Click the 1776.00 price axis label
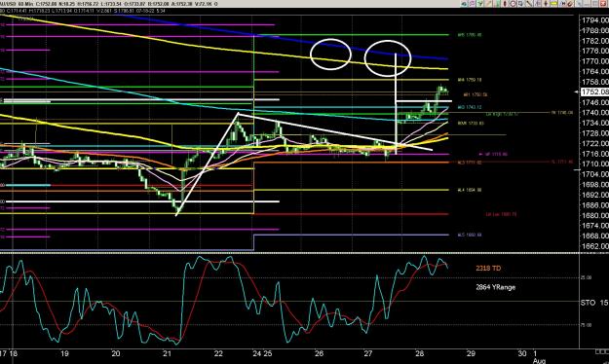The height and width of the screenshot is (364, 609). click(595, 51)
